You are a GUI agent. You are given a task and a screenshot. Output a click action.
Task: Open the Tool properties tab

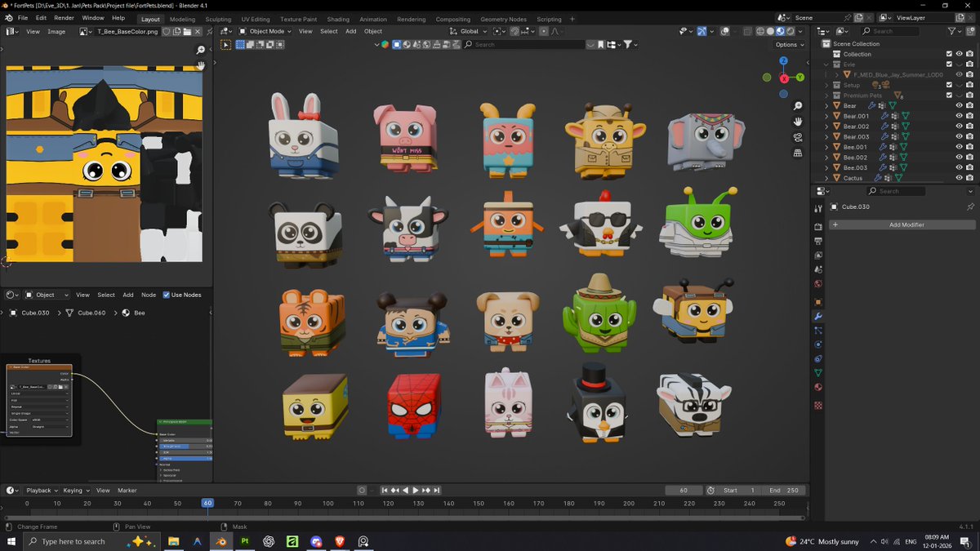[x=818, y=209]
